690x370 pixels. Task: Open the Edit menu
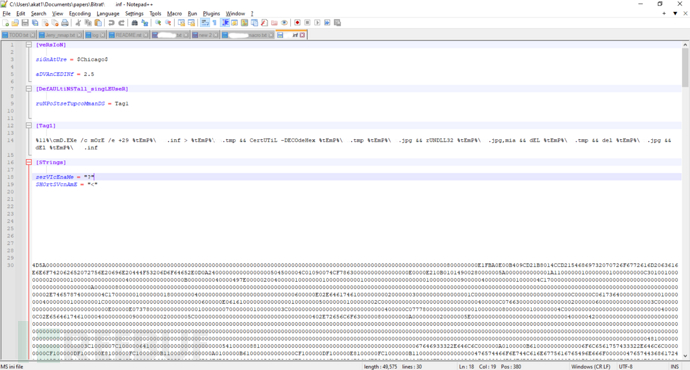tap(21, 14)
